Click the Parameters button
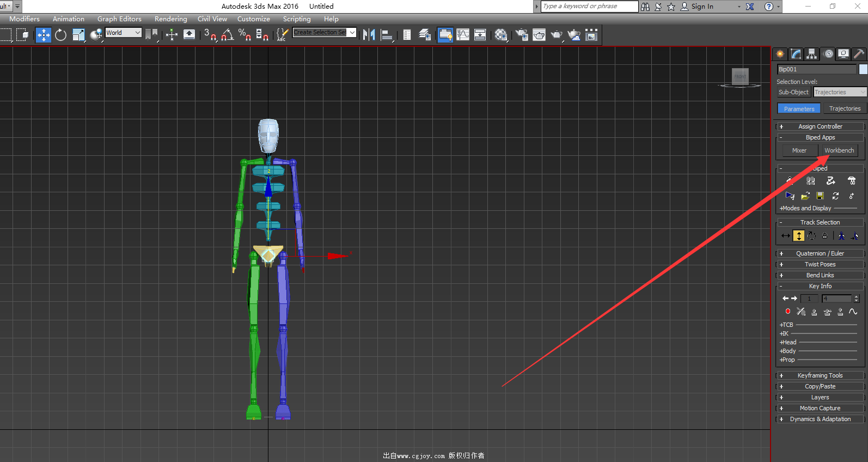The image size is (868, 462). point(799,108)
